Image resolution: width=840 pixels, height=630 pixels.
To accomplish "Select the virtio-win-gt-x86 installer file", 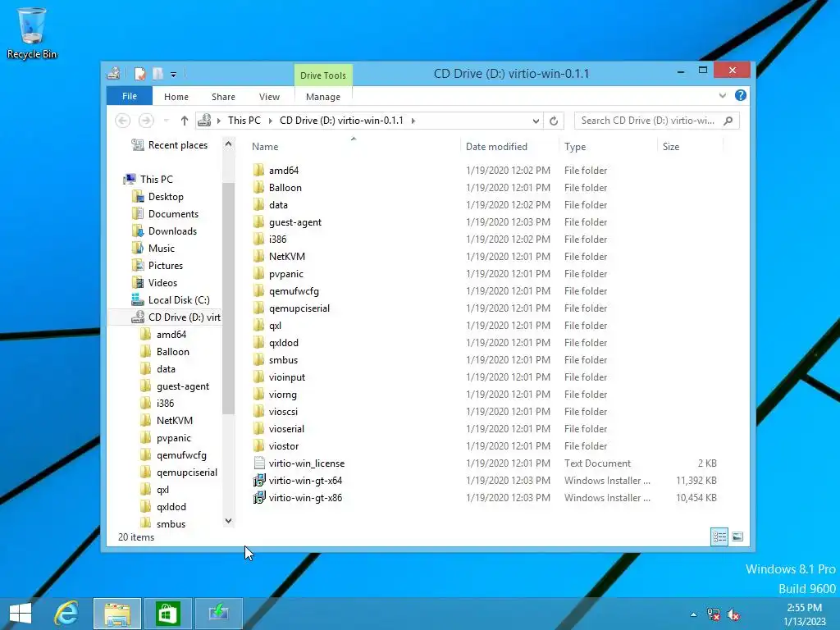I will 305,498.
